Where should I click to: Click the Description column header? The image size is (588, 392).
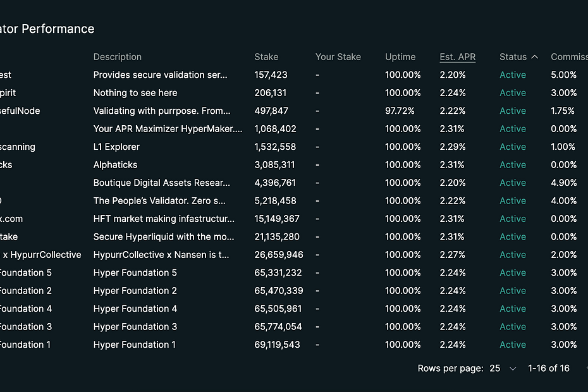[118, 57]
